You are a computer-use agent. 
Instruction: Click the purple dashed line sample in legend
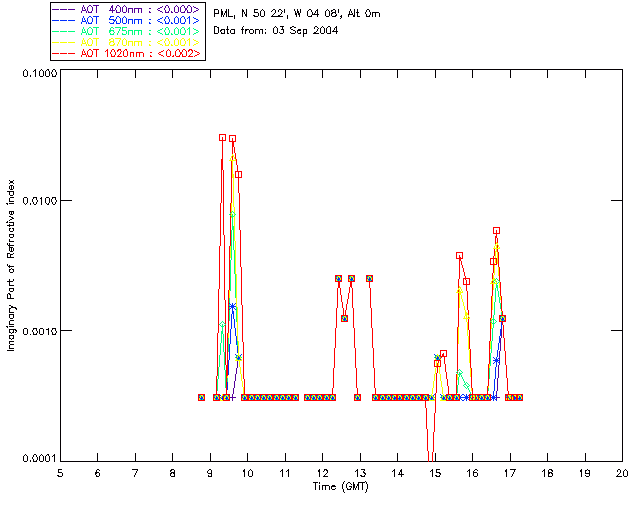click(x=64, y=9)
